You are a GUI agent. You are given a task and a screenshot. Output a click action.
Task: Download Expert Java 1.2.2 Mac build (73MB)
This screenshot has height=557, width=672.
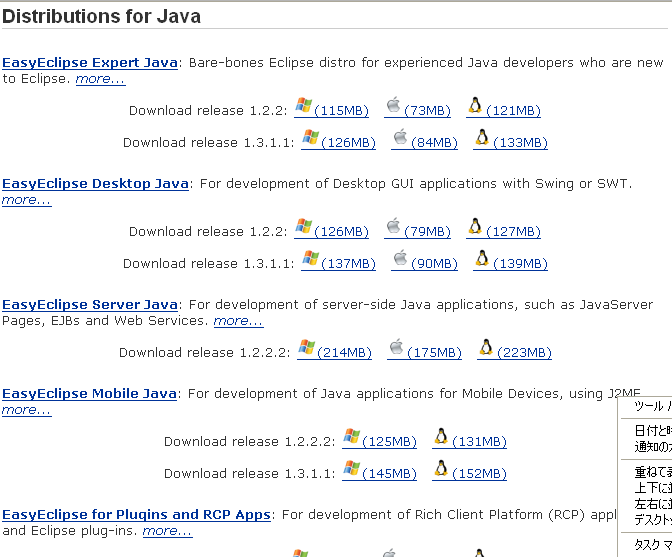(417, 108)
